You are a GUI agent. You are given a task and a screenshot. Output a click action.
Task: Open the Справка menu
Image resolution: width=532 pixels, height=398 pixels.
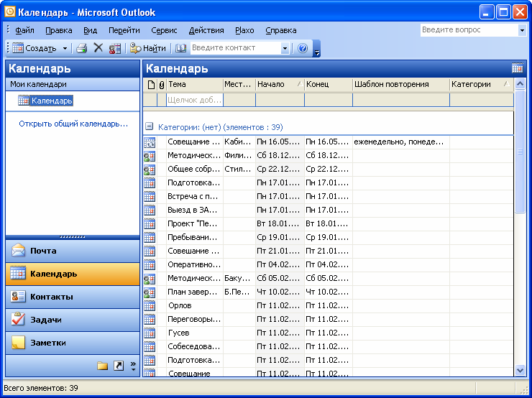point(281,30)
